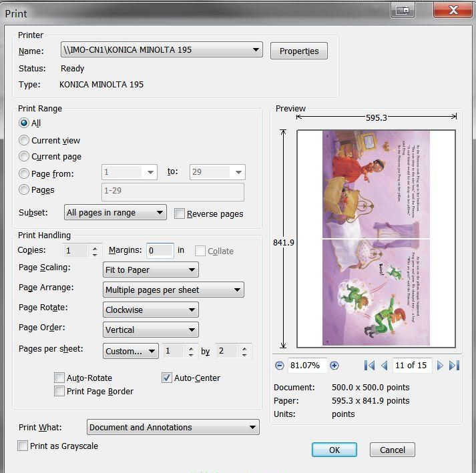Open the page 'to' dropdown showing 29

(218, 172)
